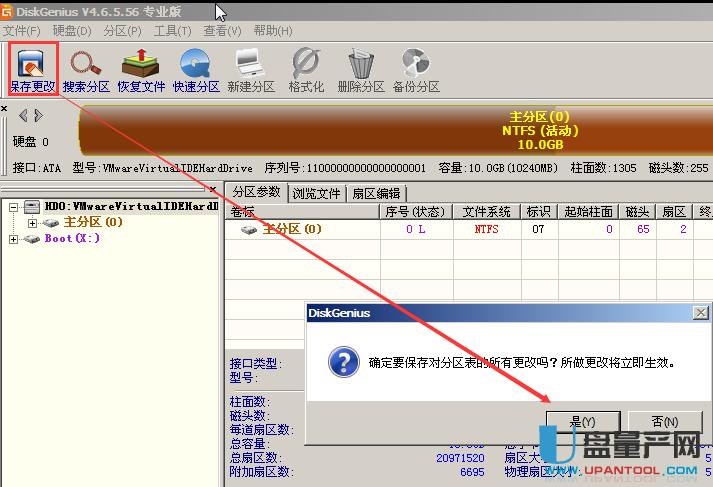Open the 查看(V) menu
Viewport: 713px width, 487px height.
coord(222,31)
